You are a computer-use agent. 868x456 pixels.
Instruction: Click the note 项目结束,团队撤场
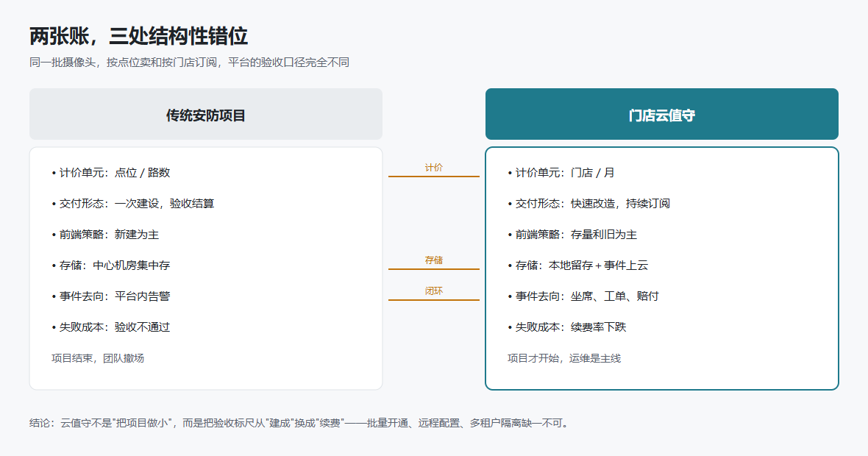98,359
